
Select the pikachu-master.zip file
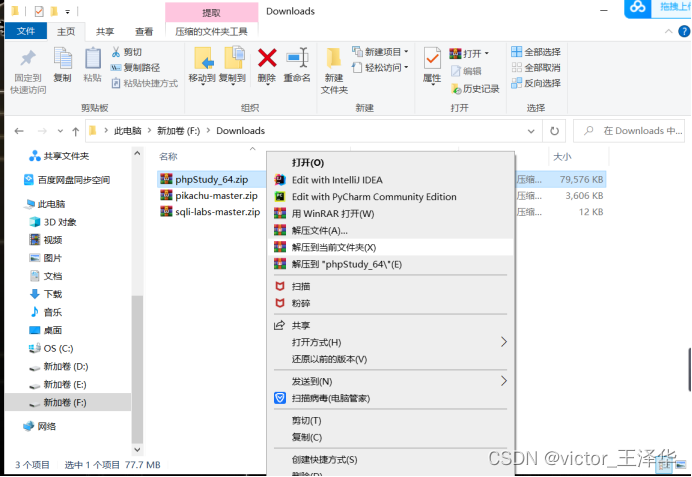pos(209,196)
